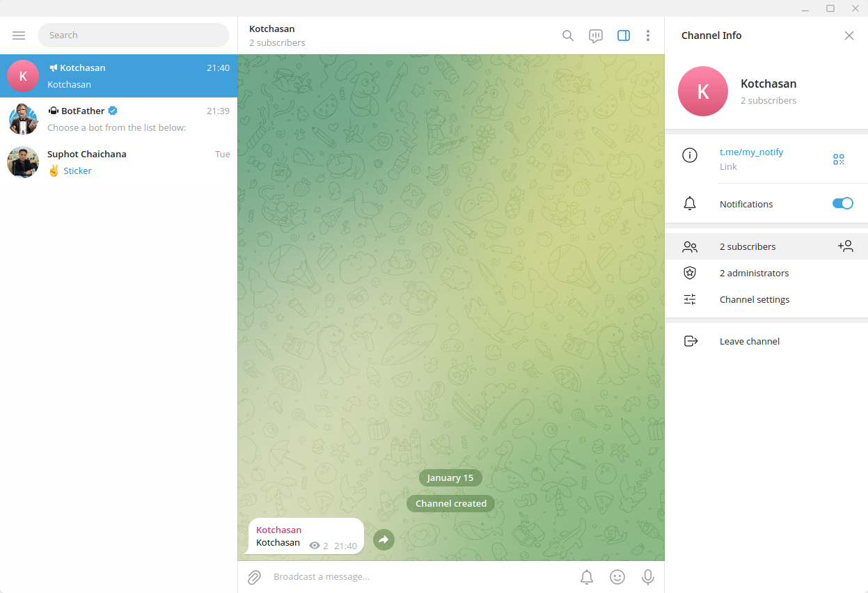This screenshot has height=593, width=868.
Task: Toggle the Notifications switch
Action: click(x=843, y=203)
